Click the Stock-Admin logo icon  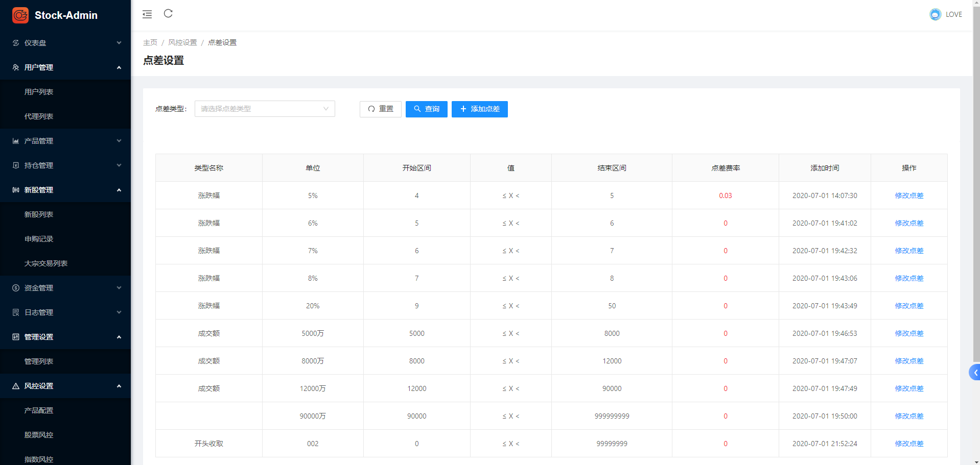click(20, 15)
